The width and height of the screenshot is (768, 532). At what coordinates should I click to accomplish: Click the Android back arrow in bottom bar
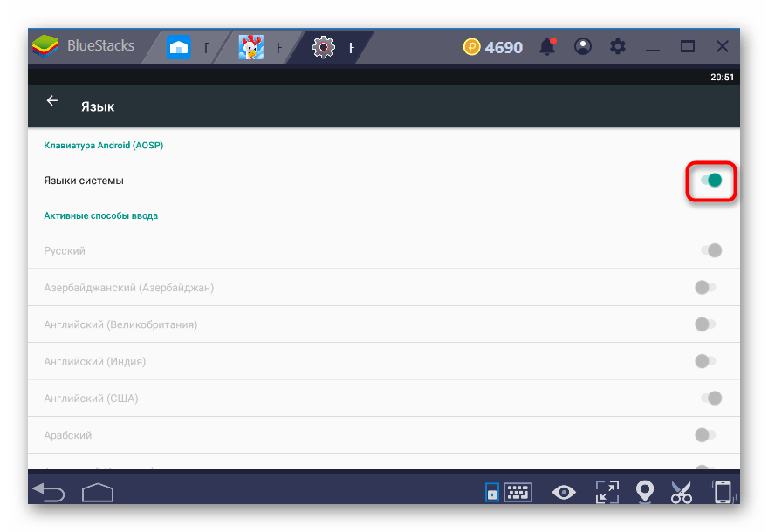point(49,492)
